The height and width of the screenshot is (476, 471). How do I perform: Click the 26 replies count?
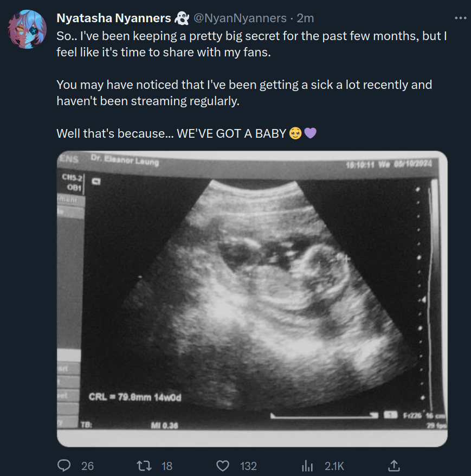[87, 466]
